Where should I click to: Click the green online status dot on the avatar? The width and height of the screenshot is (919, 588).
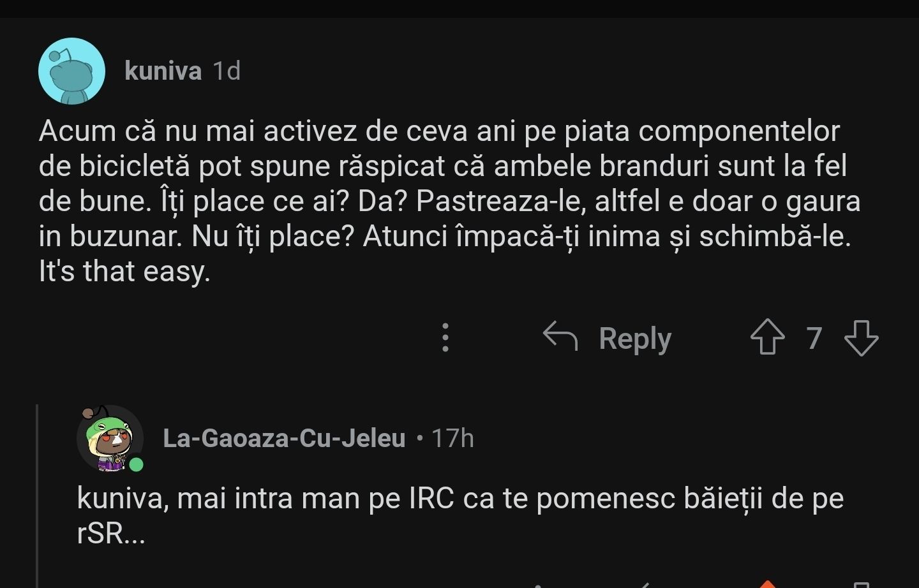pos(136,465)
